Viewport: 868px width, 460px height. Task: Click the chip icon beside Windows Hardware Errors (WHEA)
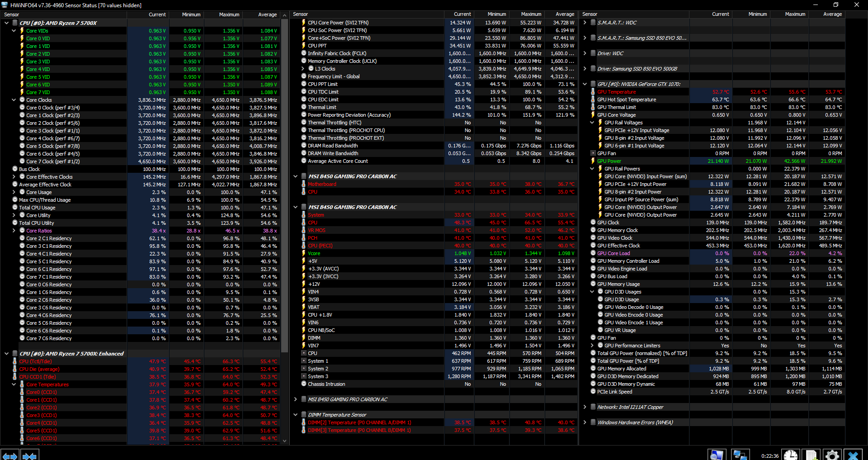(x=593, y=422)
